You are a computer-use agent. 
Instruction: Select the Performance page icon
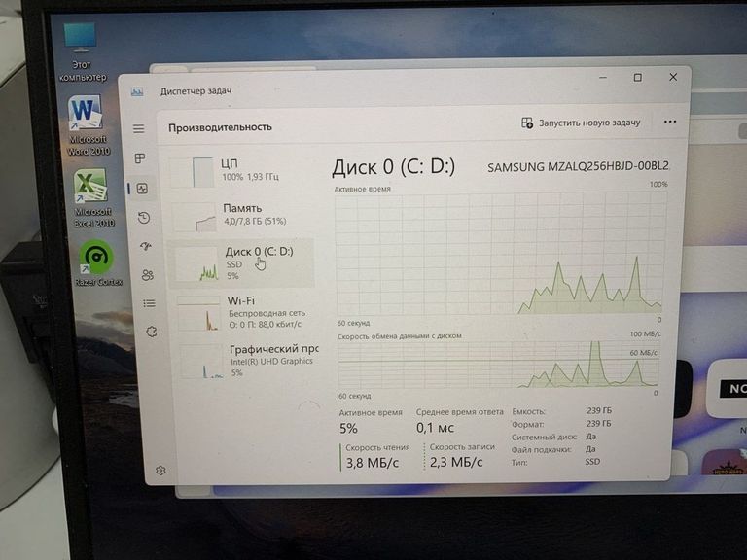coord(142,189)
